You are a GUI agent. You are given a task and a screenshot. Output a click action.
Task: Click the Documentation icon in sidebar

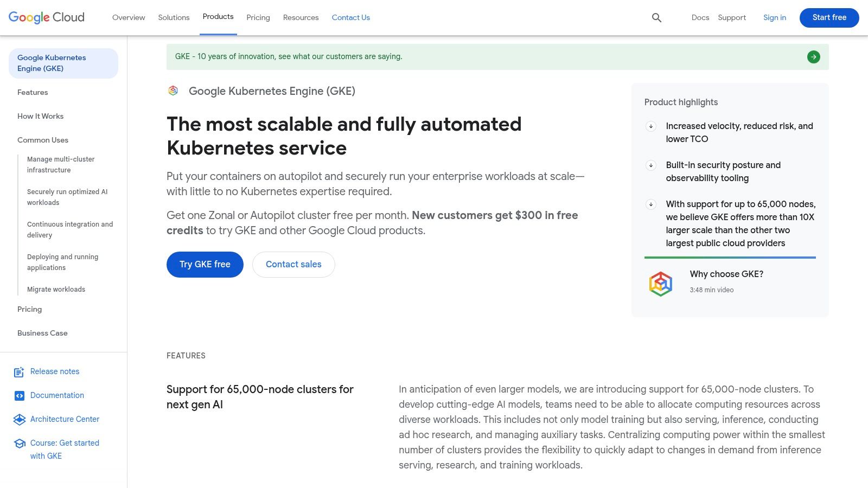click(x=19, y=396)
